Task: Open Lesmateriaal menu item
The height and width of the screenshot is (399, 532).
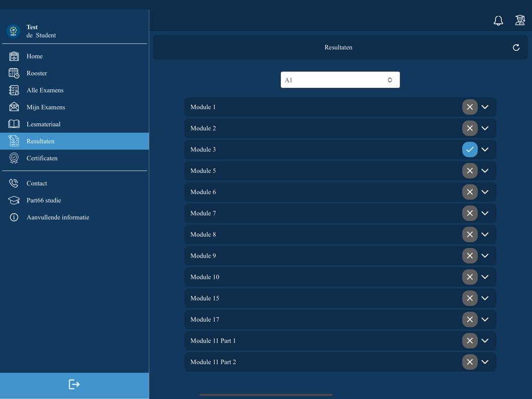Action: click(74, 124)
